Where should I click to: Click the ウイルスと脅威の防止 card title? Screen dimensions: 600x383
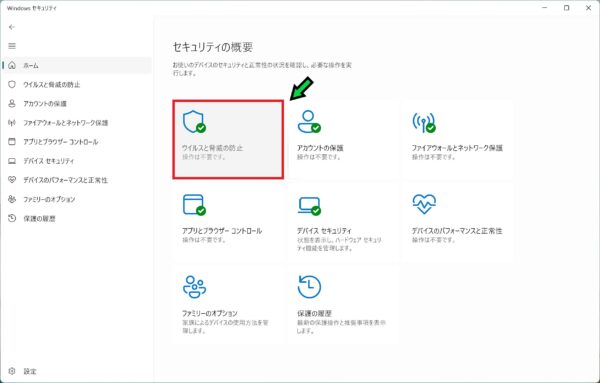(x=212, y=148)
